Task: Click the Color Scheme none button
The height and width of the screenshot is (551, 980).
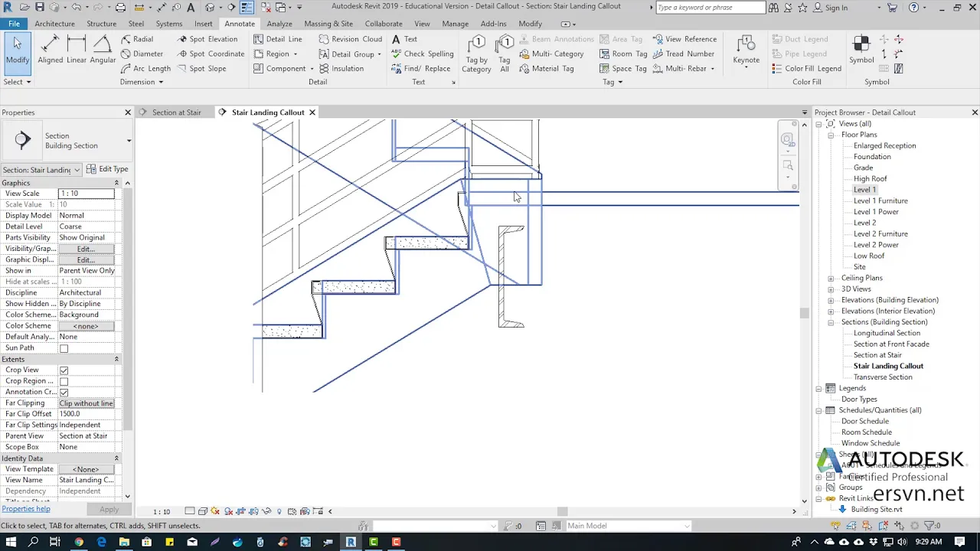Action: [86, 326]
